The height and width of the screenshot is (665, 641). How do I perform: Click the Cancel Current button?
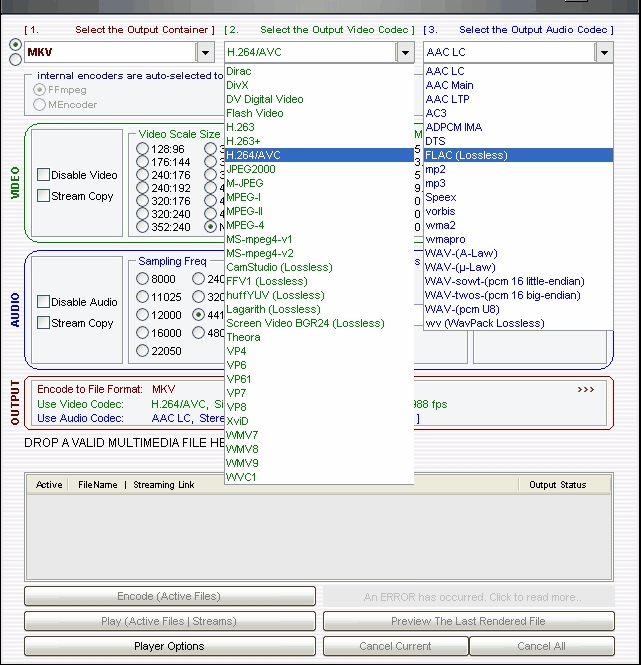(x=395, y=646)
